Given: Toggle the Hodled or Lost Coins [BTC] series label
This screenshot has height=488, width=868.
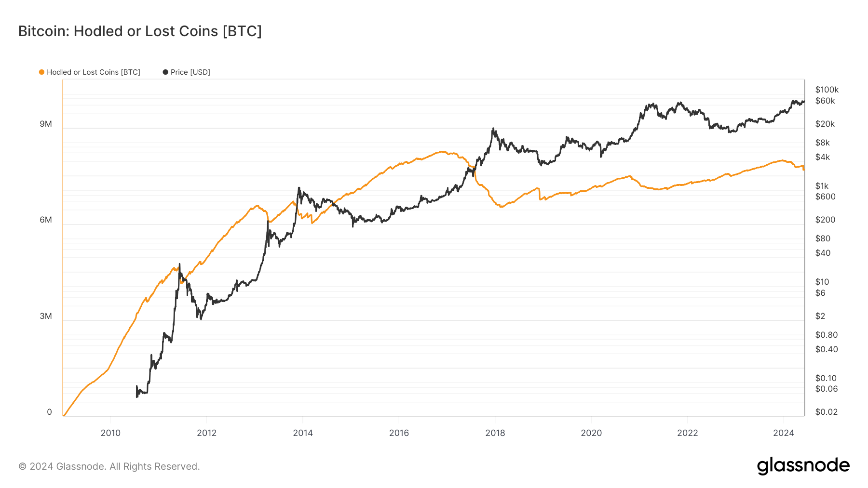Looking at the screenshot, I should tap(94, 72).
